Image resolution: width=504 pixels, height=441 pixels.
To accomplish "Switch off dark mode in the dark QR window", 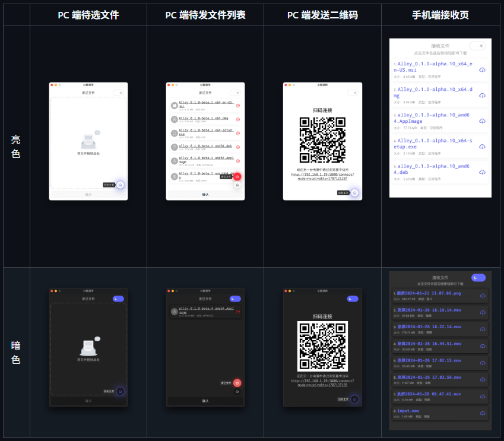I will (353, 299).
